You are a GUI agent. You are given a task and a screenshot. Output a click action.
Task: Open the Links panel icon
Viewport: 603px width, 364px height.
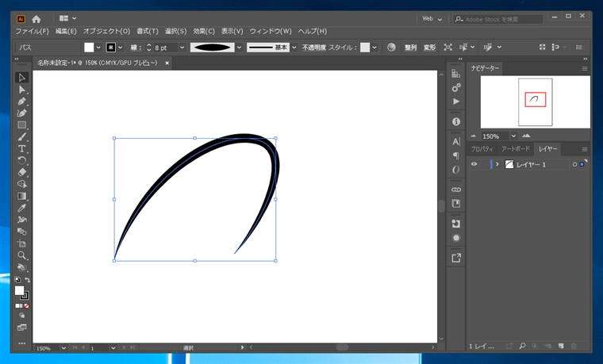point(456,190)
